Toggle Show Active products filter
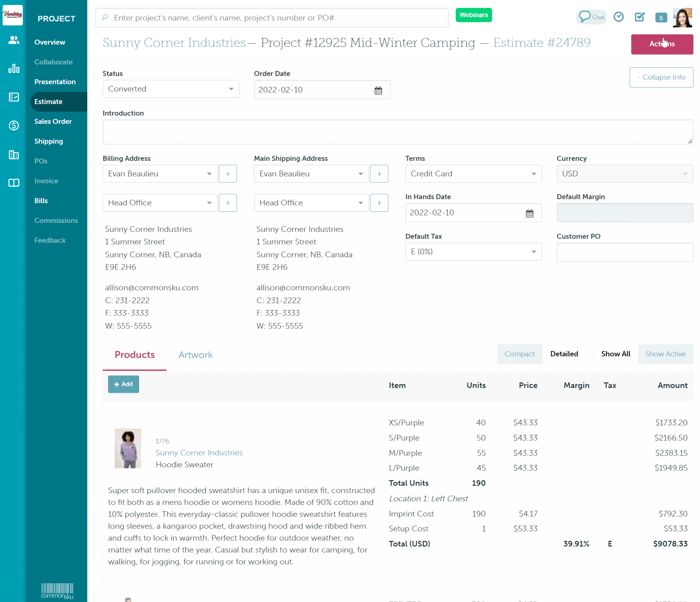The width and height of the screenshot is (700, 602). [x=665, y=354]
